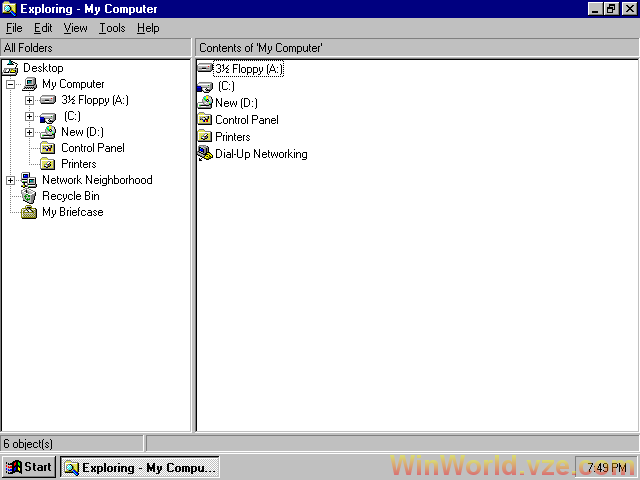Click Printers icon in contents pane
The image size is (640, 480).
[204, 136]
